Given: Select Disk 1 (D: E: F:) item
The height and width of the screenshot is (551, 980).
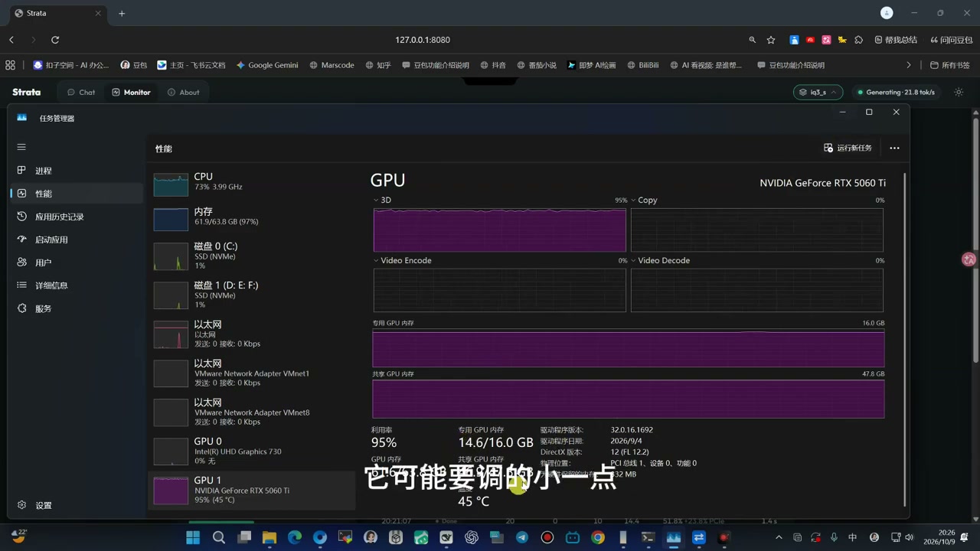Looking at the screenshot, I should pos(251,295).
